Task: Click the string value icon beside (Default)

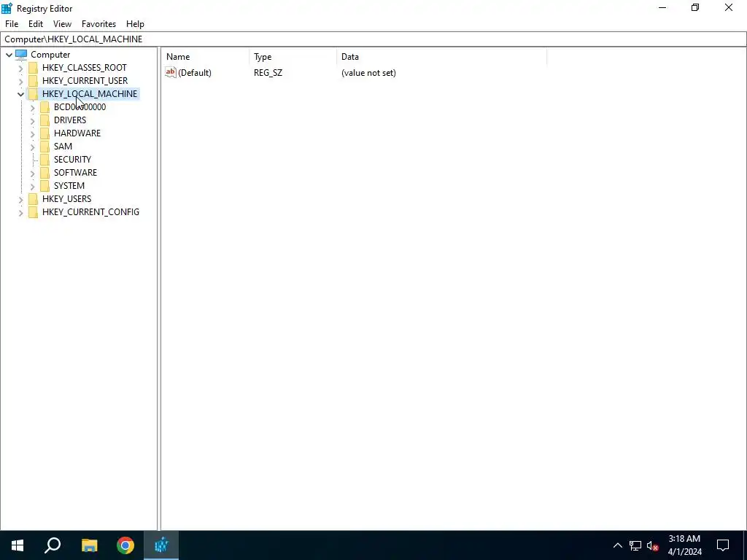Action: tap(171, 72)
